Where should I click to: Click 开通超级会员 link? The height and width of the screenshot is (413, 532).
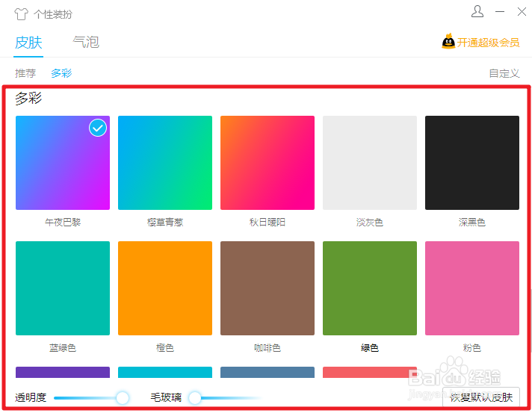pyautogui.click(x=488, y=43)
